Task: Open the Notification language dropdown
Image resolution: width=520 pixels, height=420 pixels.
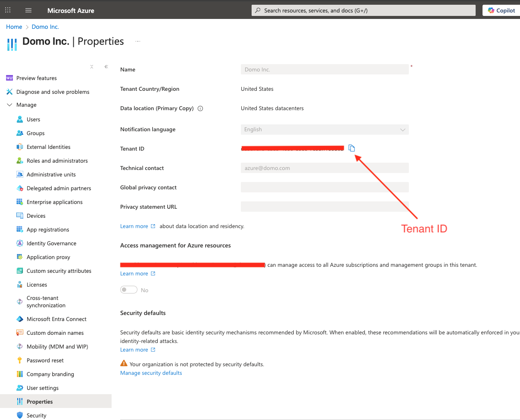Action: coord(325,130)
